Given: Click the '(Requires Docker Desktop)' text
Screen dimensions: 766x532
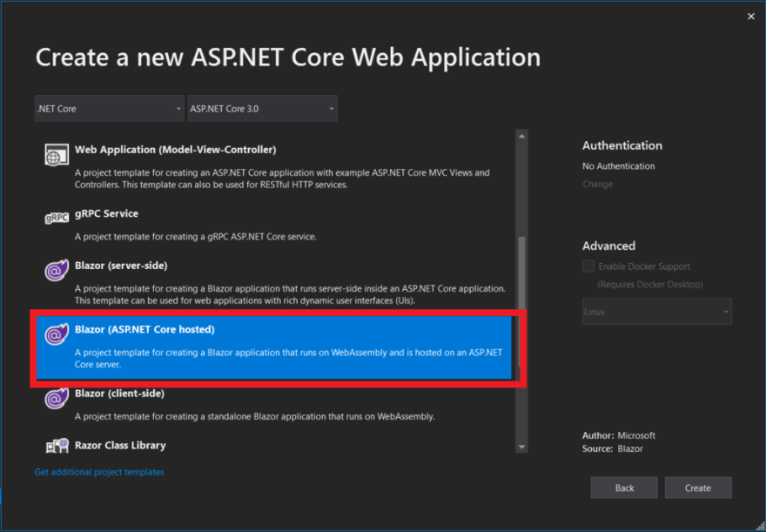Looking at the screenshot, I should 650,285.
